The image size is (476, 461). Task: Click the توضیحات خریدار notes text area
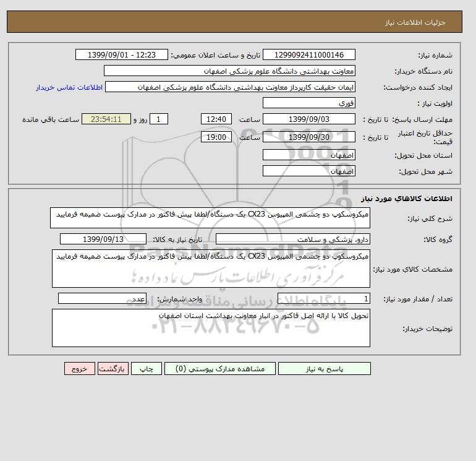[211, 328]
